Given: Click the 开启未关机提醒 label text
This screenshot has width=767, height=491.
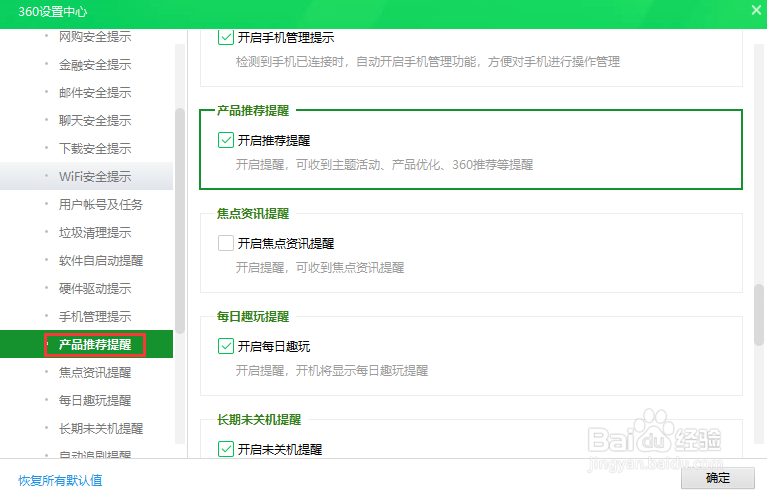Looking at the screenshot, I should [x=280, y=449].
